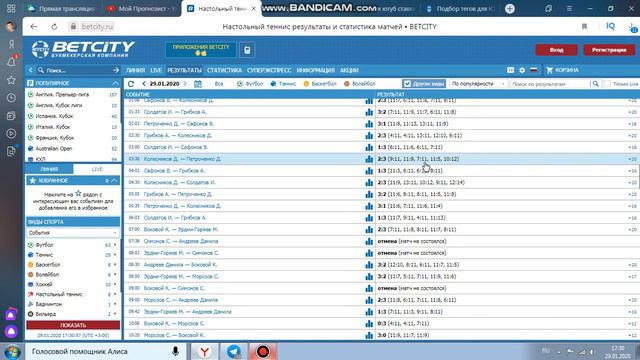Open the Корзина cart
This screenshot has width=640, height=360.
tap(562, 70)
